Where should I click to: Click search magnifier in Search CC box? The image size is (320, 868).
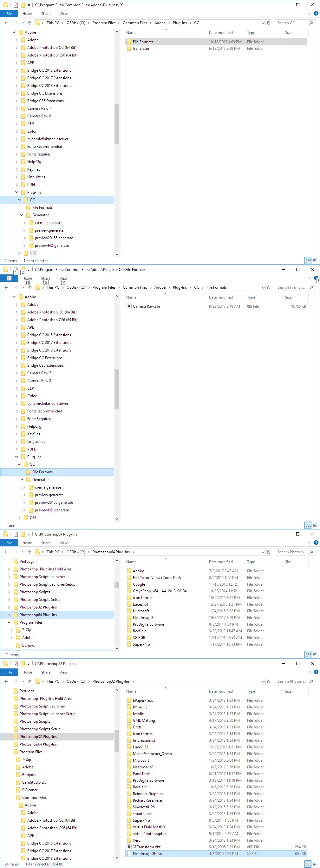[311, 23]
